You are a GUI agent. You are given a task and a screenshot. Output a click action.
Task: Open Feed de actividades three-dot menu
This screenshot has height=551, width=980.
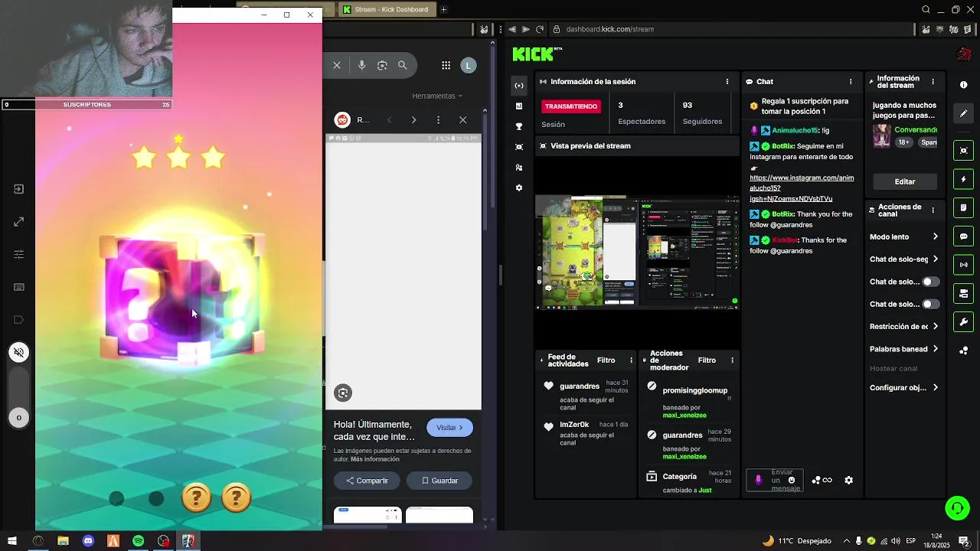tap(632, 360)
